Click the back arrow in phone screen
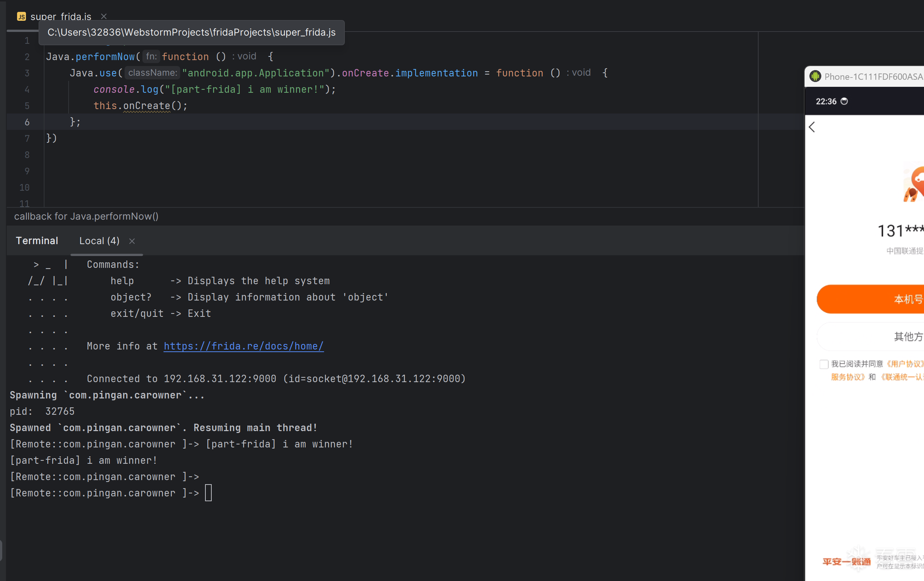The height and width of the screenshot is (581, 924). [x=812, y=127]
